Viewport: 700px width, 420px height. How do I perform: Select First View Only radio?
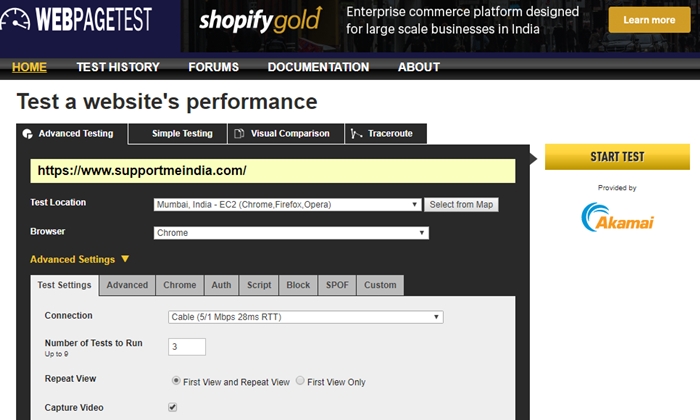[x=300, y=381]
